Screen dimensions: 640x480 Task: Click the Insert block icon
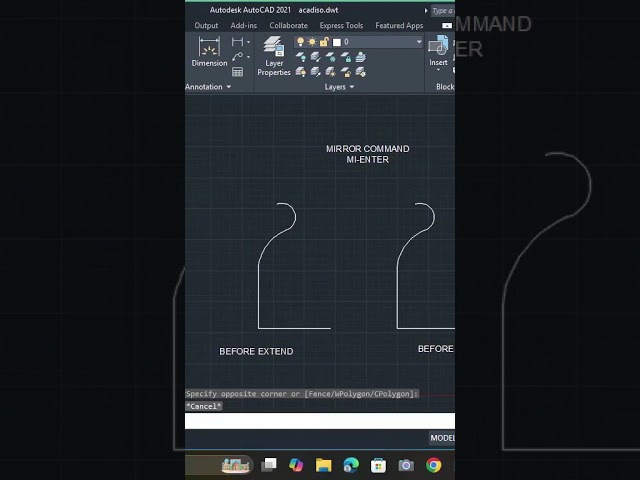pos(438,45)
